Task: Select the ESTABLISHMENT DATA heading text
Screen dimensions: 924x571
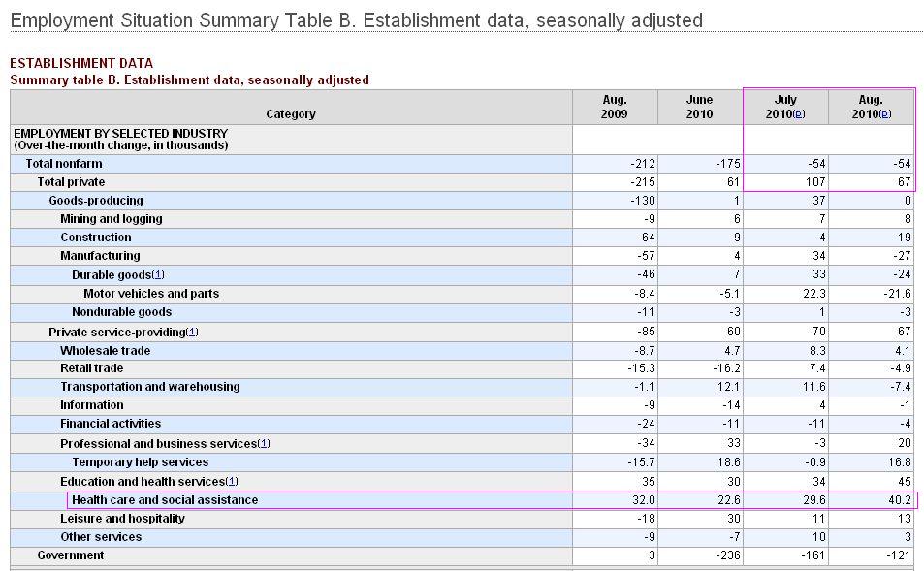Action: click(x=81, y=64)
